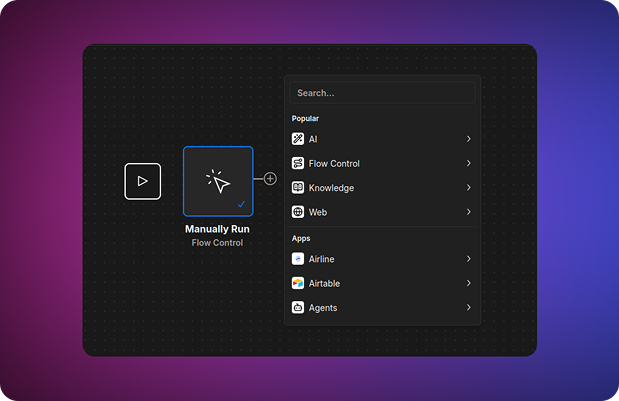
Task: Click the Web globe icon
Action: 298,212
